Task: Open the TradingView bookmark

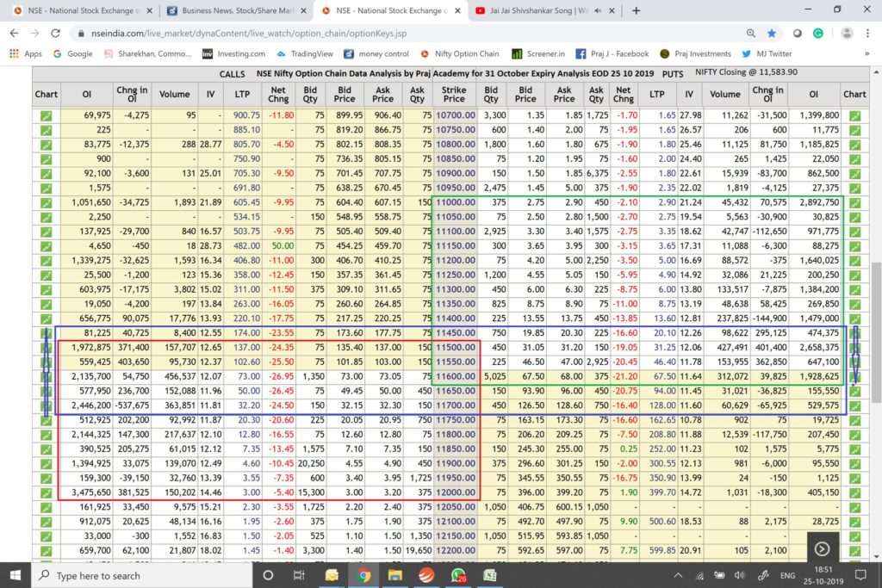Action: coord(306,53)
